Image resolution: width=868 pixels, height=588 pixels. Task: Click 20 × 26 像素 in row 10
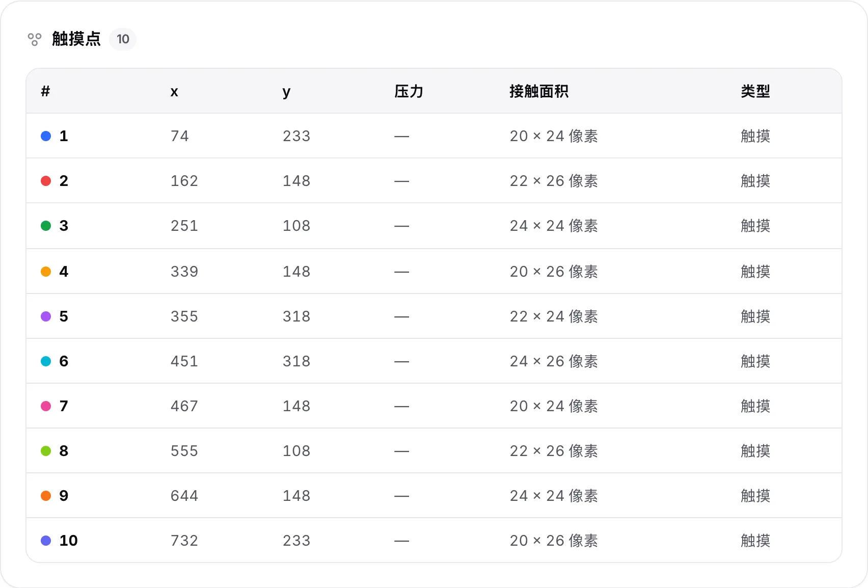pyautogui.click(x=554, y=541)
